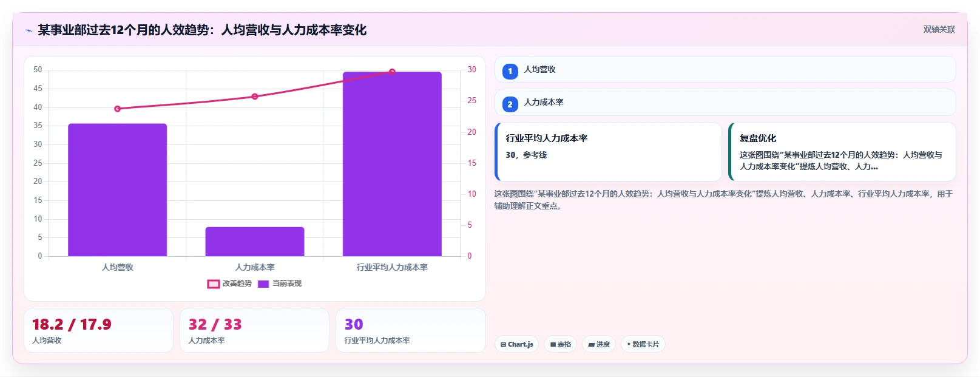Screen dimensions: 980x377
Task: Click the 32 / 33 stat card
Action: (254, 330)
